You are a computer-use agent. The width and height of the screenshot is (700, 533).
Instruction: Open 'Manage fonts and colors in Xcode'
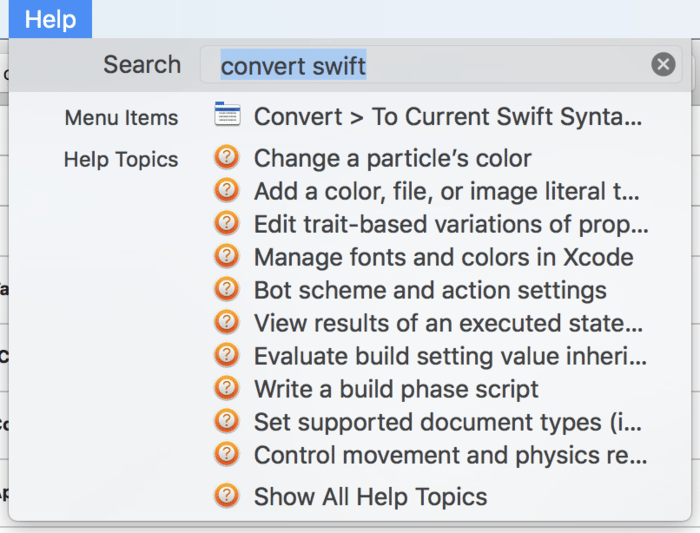tap(443, 257)
